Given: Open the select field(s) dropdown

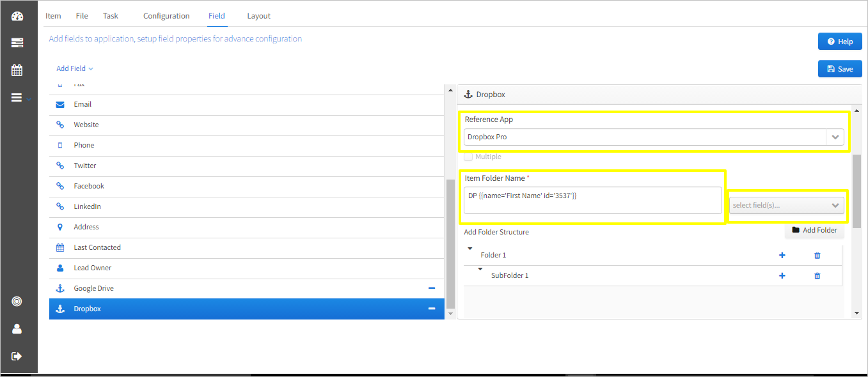Looking at the screenshot, I should click(x=786, y=205).
